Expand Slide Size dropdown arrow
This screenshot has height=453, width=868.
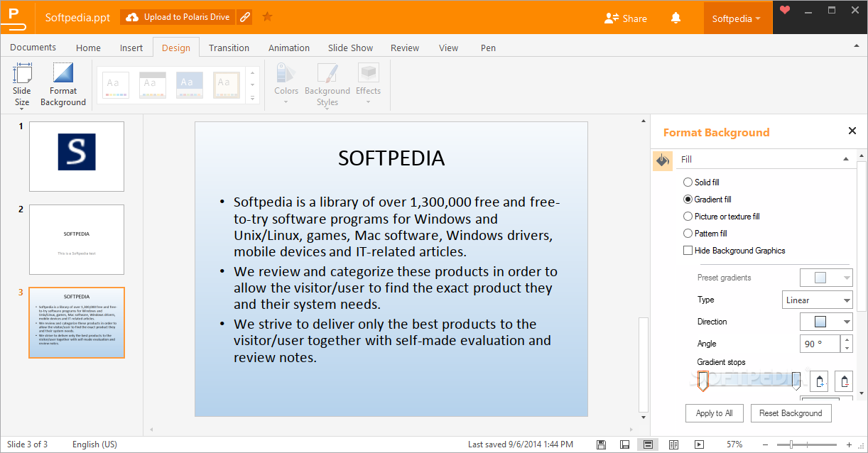[22, 111]
